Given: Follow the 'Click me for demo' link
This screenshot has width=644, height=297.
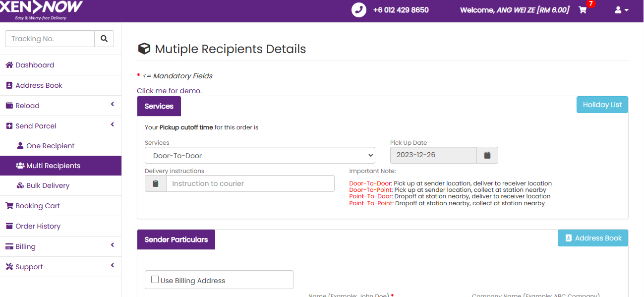Looking at the screenshot, I should (169, 91).
